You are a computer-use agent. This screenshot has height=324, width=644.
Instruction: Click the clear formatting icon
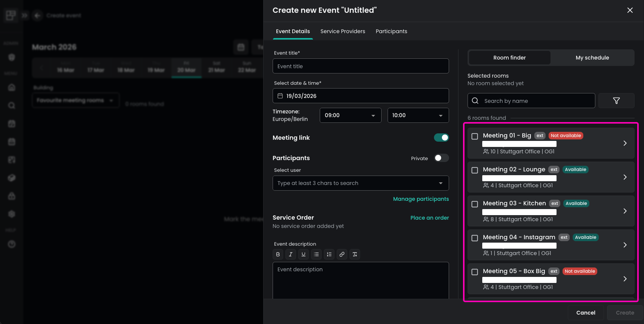click(x=355, y=254)
